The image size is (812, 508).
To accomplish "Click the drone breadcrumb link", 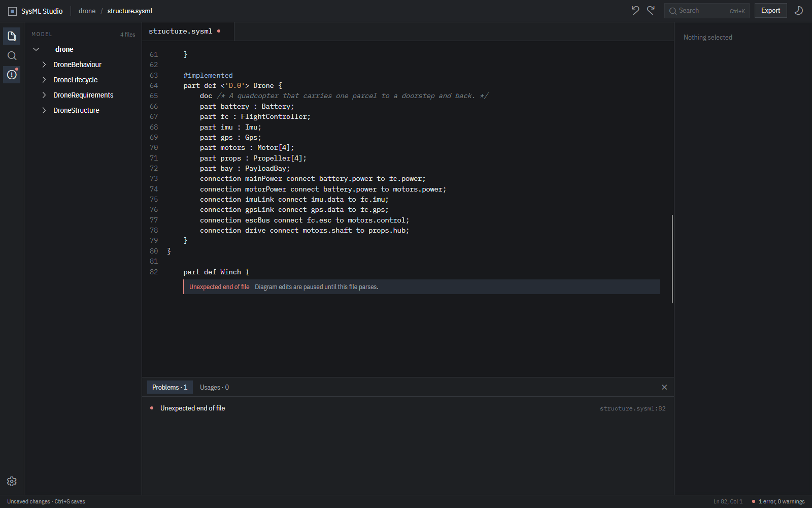I will click(87, 11).
